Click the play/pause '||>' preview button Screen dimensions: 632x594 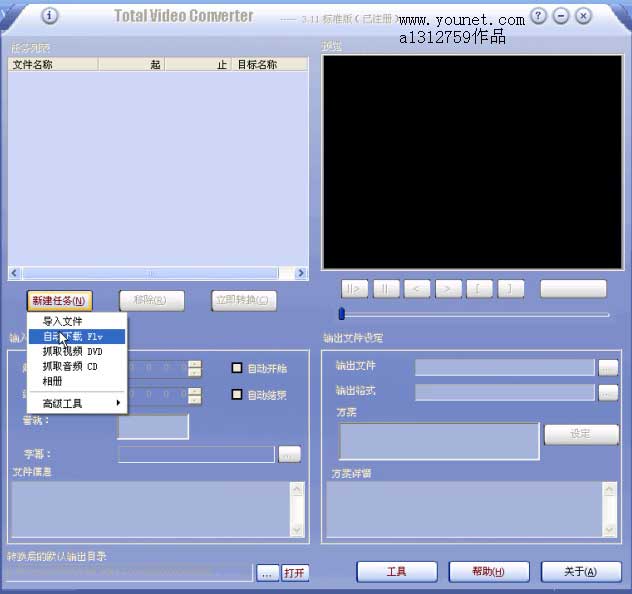(354, 289)
